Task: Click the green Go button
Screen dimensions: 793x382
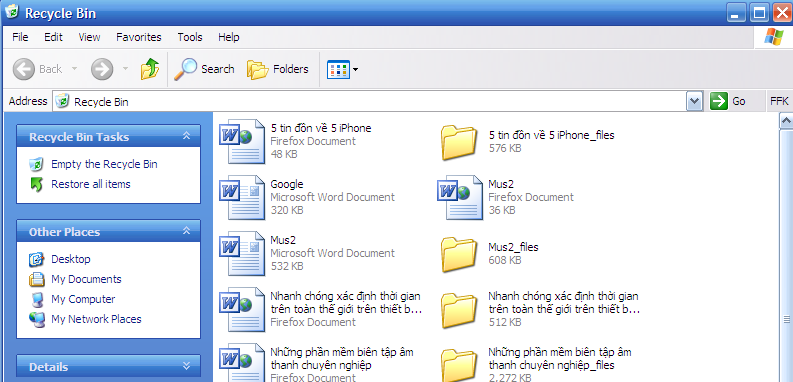Action: (728, 101)
